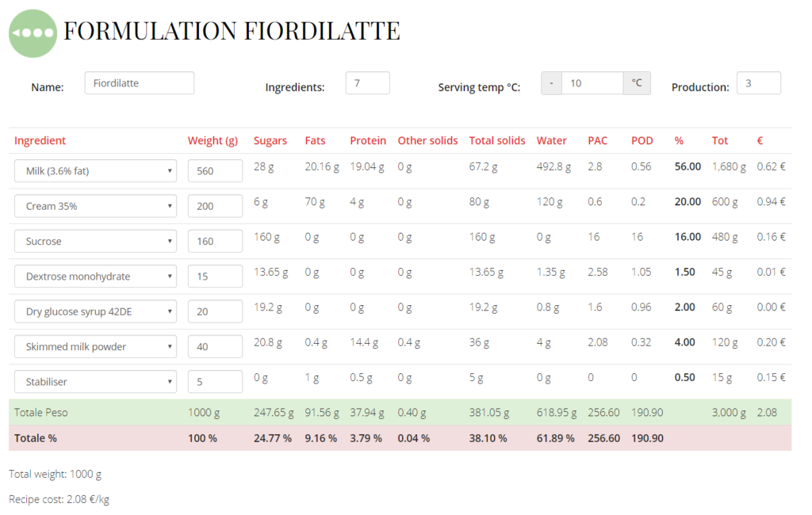This screenshot has width=812, height=515.
Task: Click the 381.05 g total solids
Action: [488, 413]
